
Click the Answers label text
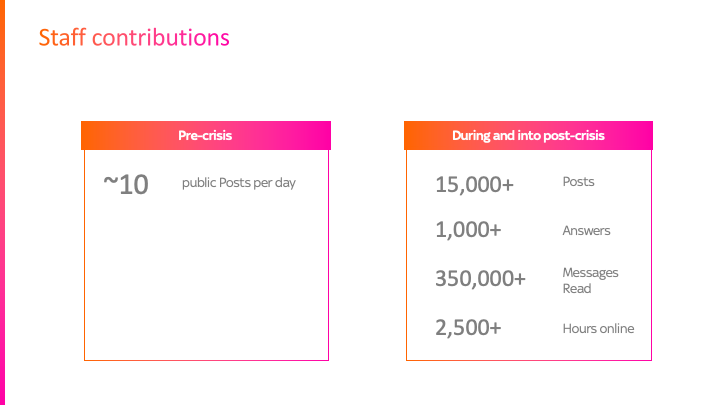586,231
